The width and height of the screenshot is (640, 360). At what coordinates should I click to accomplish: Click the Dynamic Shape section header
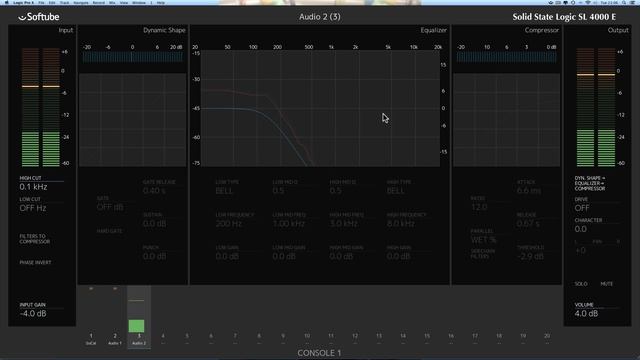pos(164,30)
